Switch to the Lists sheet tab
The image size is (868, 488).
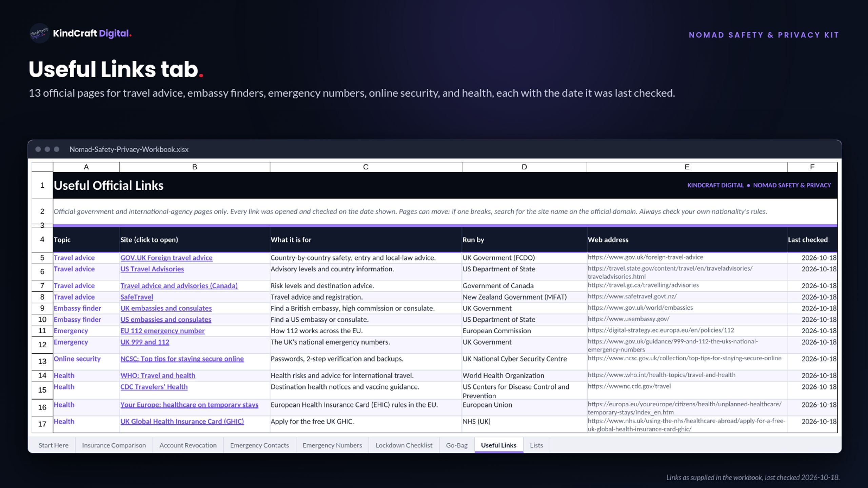pyautogui.click(x=536, y=445)
